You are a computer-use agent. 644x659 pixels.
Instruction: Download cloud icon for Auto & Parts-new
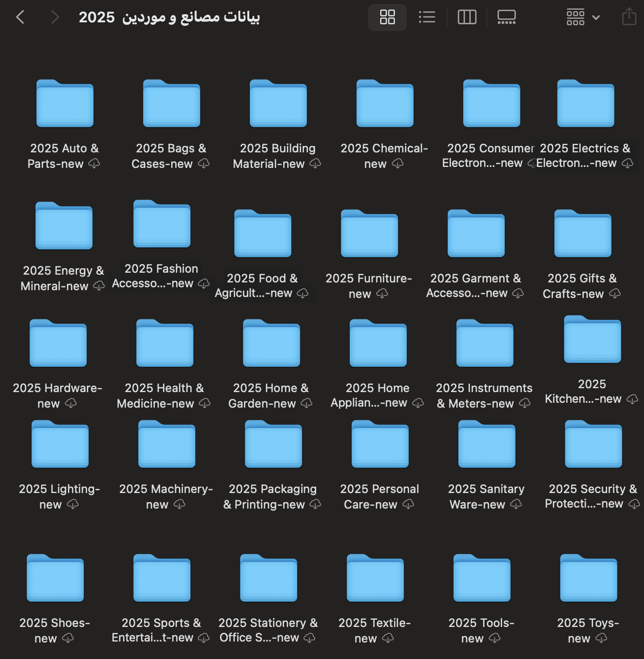click(94, 164)
